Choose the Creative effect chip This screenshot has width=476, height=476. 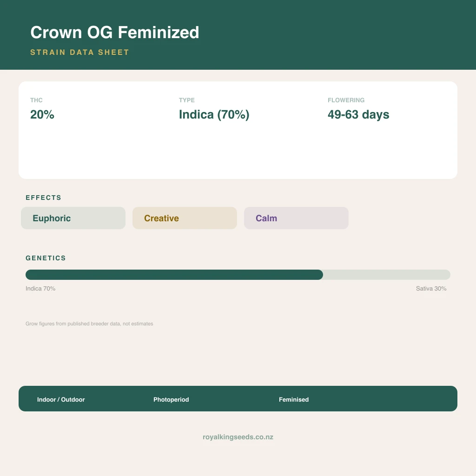click(185, 218)
